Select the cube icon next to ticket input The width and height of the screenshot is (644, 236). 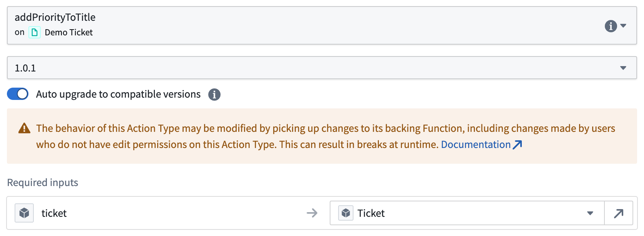coord(24,213)
